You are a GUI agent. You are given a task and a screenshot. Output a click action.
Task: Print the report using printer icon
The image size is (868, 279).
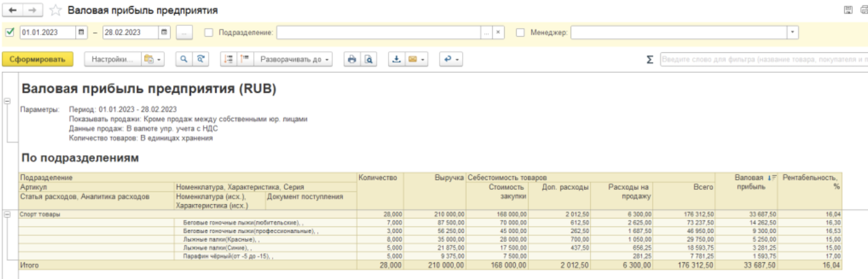(x=352, y=59)
